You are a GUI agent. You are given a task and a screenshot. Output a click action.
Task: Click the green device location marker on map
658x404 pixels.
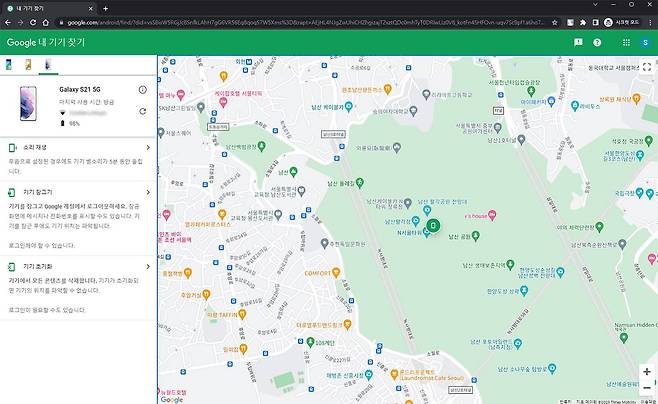click(433, 225)
